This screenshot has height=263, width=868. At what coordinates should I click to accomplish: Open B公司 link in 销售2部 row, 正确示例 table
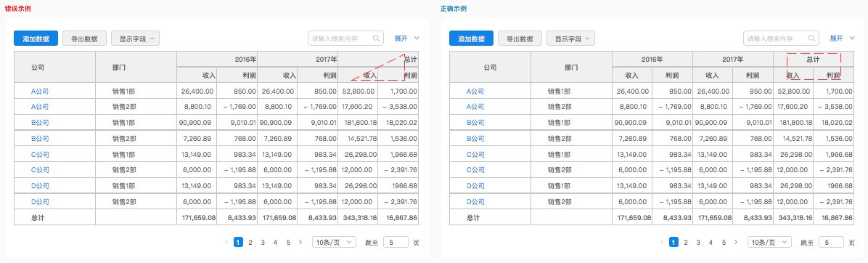coord(475,139)
